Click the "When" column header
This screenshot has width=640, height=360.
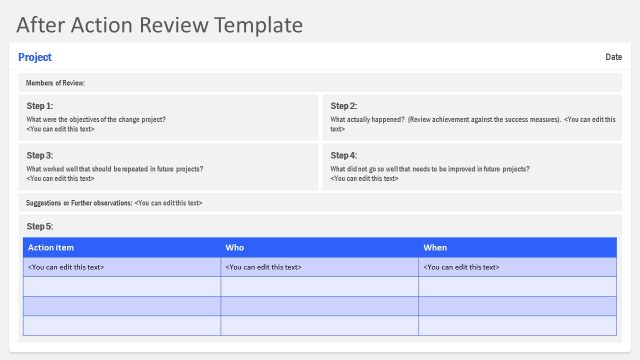(518, 247)
